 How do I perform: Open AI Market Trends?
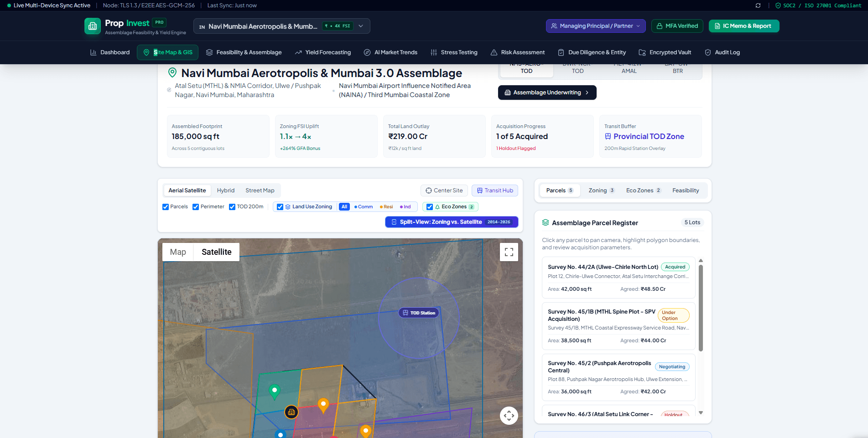point(390,52)
